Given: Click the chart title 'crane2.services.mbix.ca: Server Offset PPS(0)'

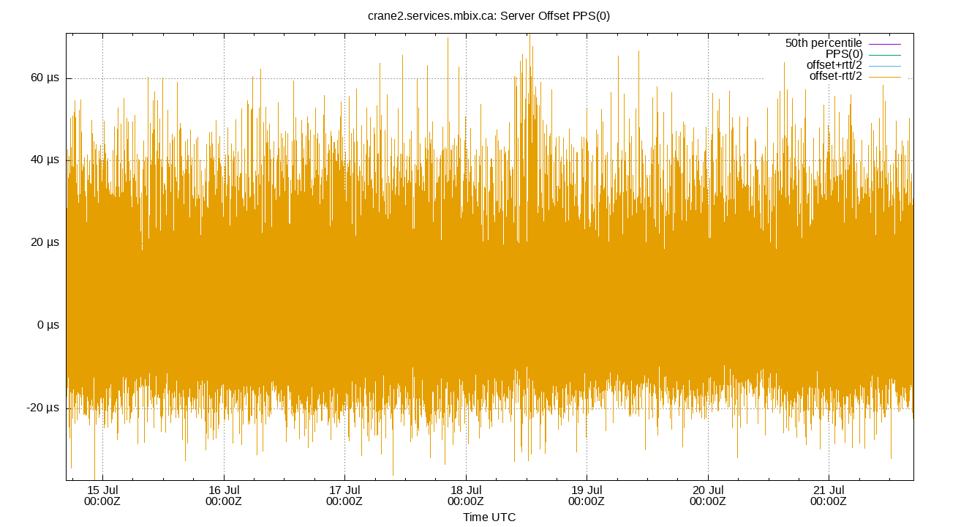Looking at the screenshot, I should pyautogui.click(x=489, y=16).
